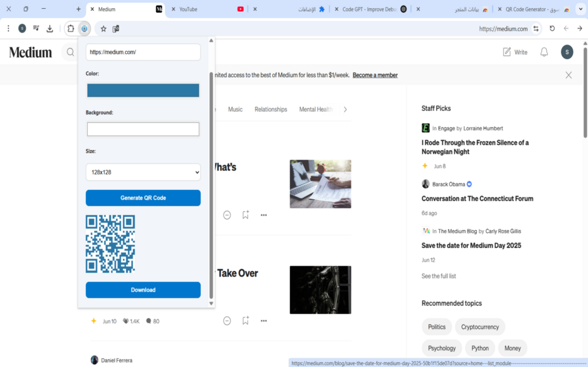The height and width of the screenshot is (367, 588).
Task: Open browser profile avatar in toolbar
Action: coord(22,29)
